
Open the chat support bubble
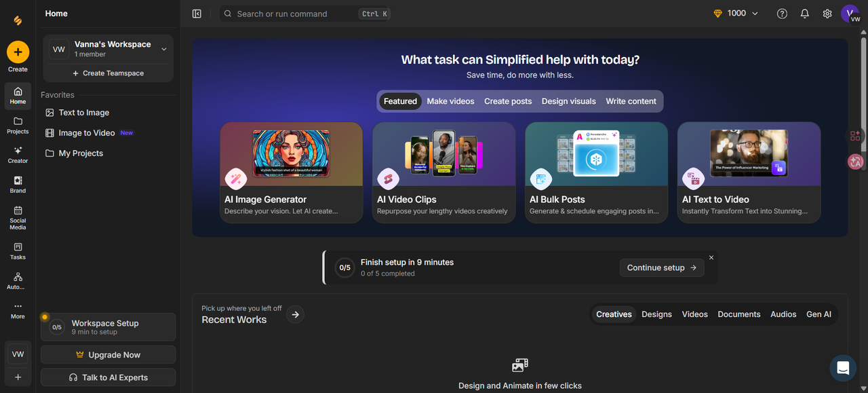pyautogui.click(x=843, y=368)
